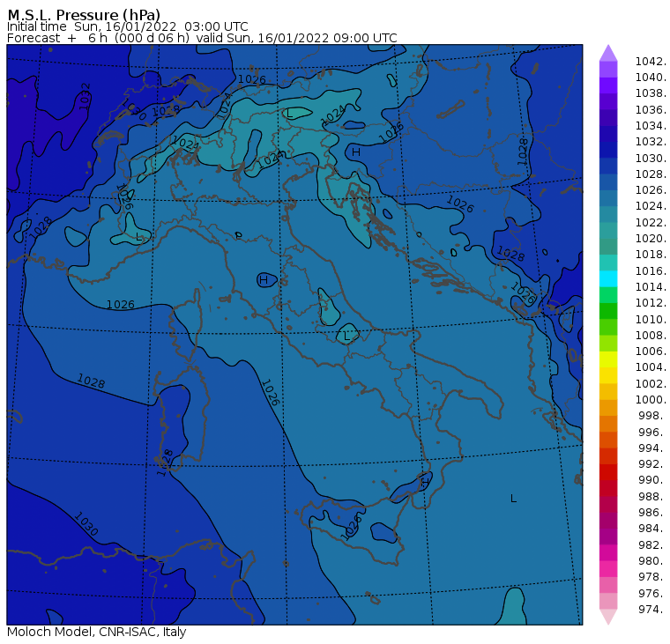
Task: Click the L marker over southern France
Action: (138, 237)
